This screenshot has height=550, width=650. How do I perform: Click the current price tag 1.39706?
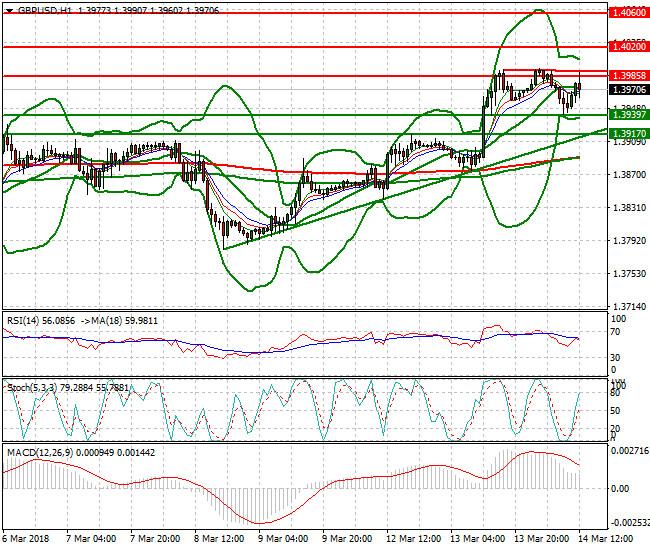coord(629,89)
